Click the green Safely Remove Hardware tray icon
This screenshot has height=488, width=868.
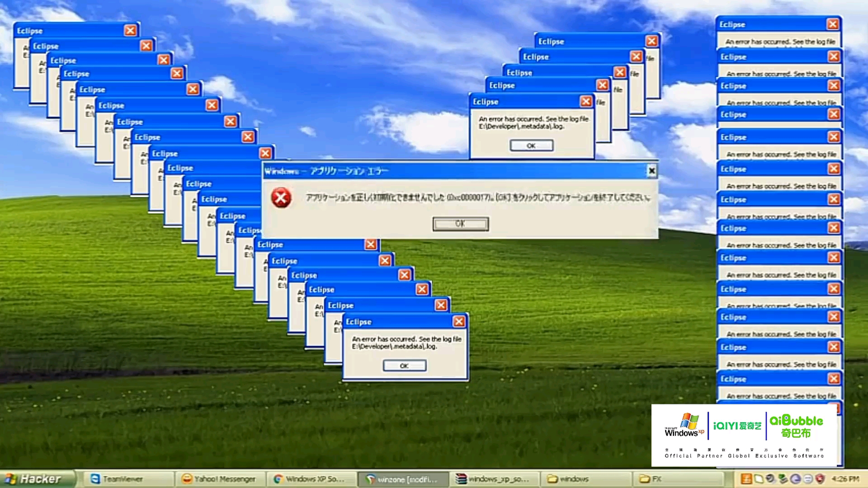(x=783, y=479)
